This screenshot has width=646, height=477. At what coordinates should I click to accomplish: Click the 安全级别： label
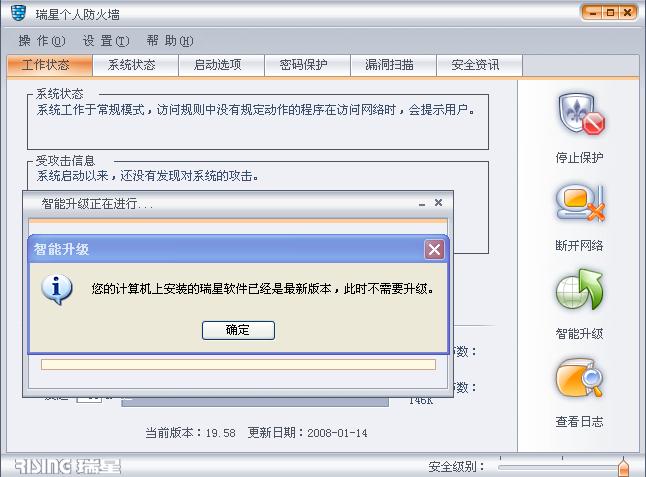point(456,467)
